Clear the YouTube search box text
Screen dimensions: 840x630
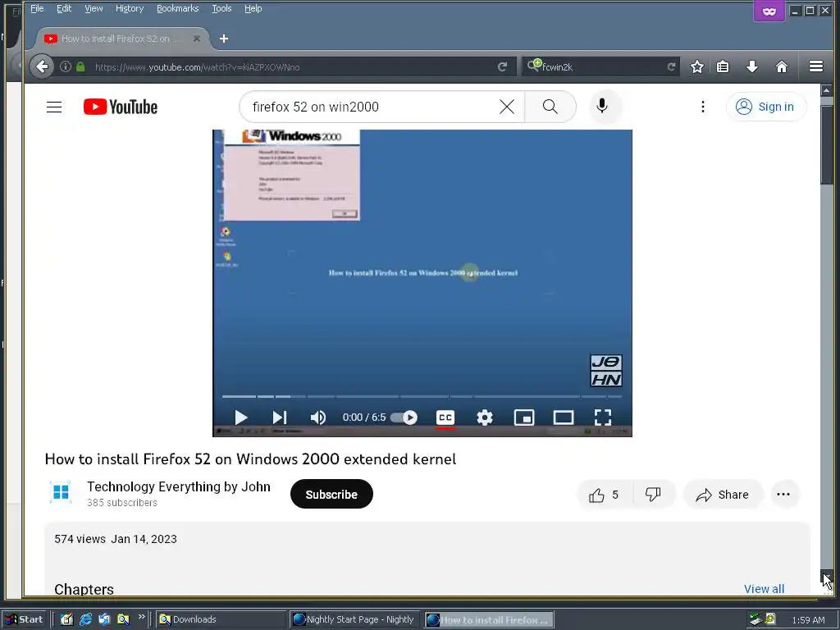pos(507,107)
